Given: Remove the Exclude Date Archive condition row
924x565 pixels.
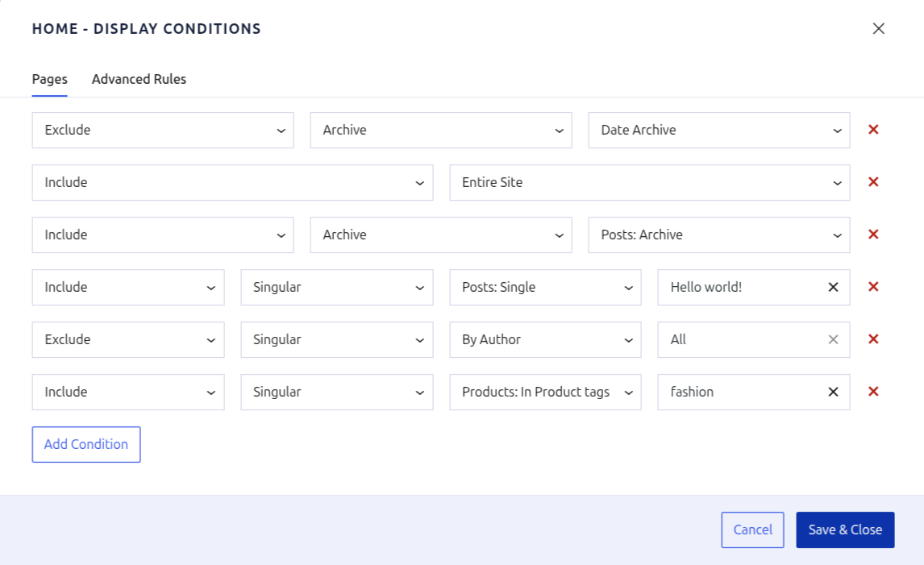Looking at the screenshot, I should [873, 129].
